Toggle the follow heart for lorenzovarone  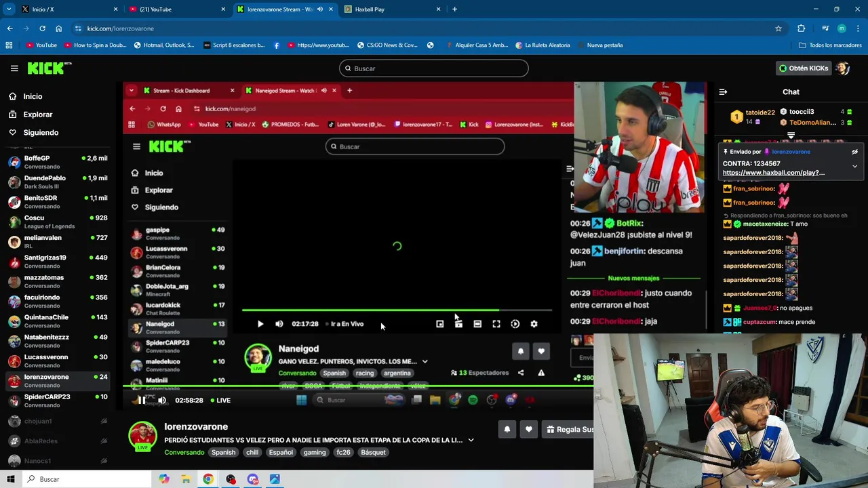(529, 429)
